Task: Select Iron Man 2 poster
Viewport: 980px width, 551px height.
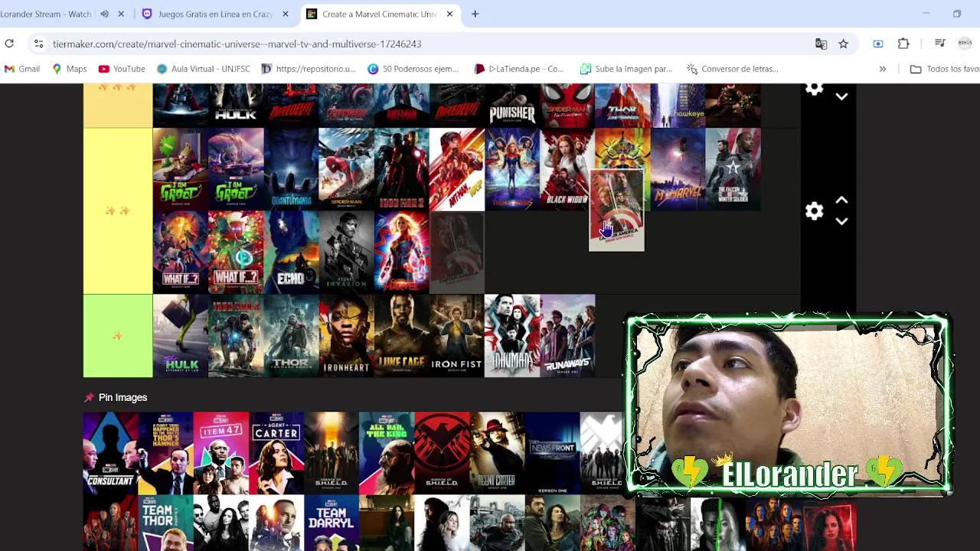Action: [402, 170]
